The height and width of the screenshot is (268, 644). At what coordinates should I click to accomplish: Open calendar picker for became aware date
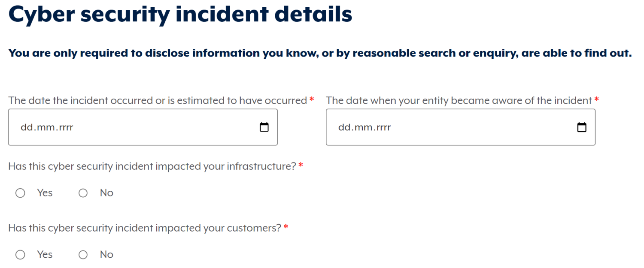[x=582, y=127]
